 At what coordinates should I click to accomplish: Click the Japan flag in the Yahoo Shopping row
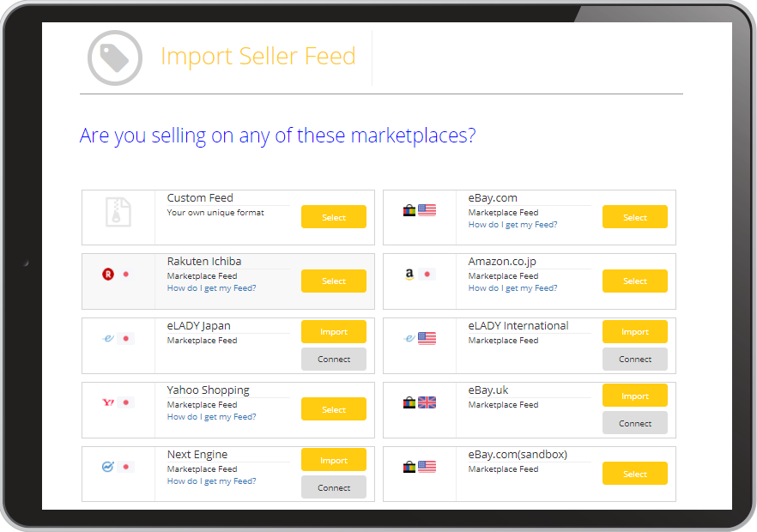[x=126, y=402]
